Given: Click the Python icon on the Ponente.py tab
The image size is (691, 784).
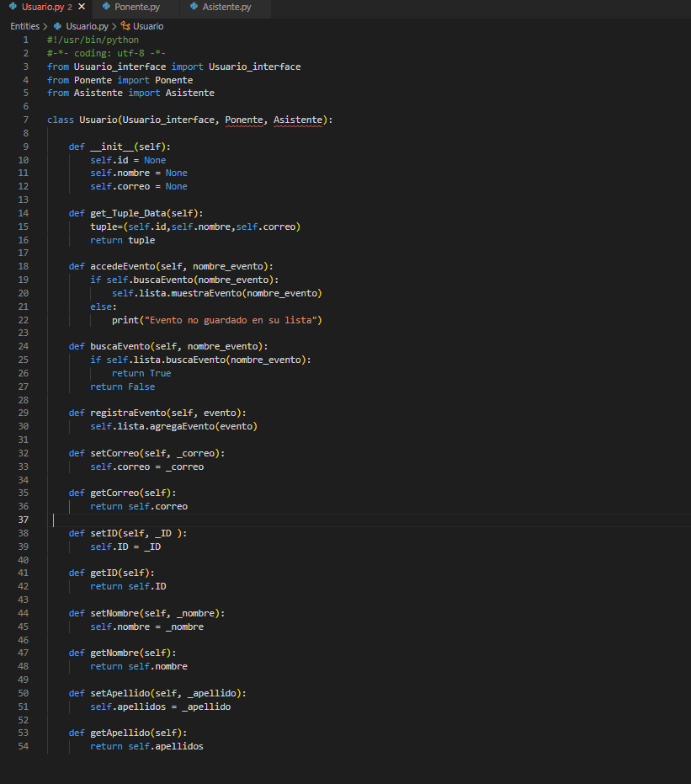Looking at the screenshot, I should (x=106, y=7).
